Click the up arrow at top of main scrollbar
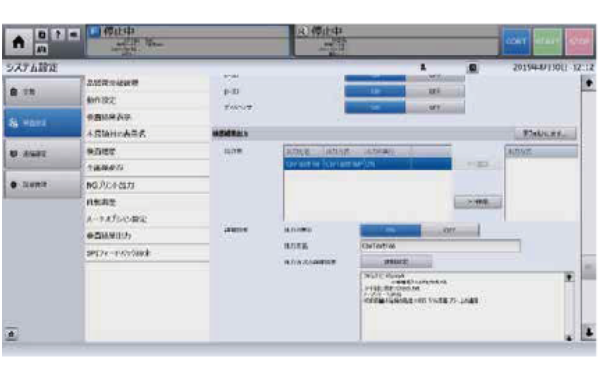 [x=589, y=83]
